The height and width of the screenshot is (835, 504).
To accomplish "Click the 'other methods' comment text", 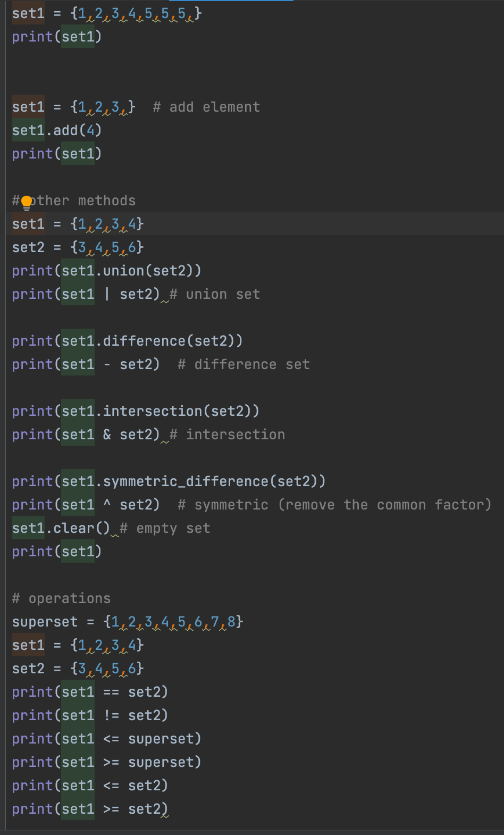I will tap(83, 201).
